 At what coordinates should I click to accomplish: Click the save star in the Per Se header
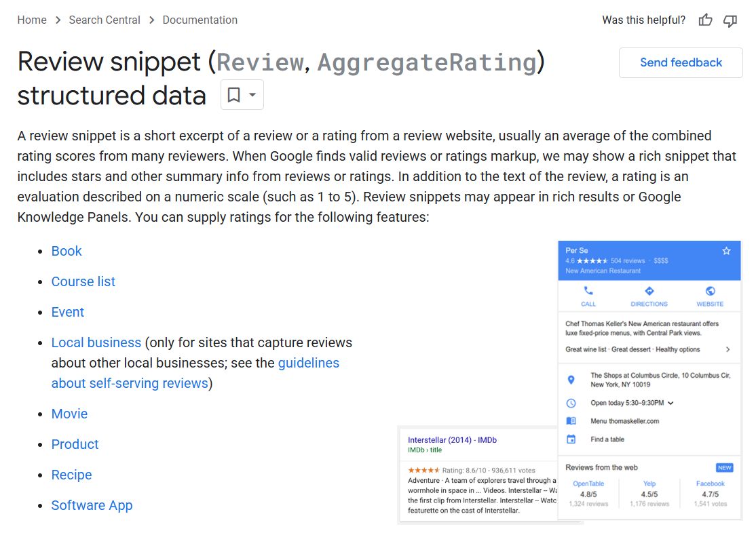coord(726,250)
